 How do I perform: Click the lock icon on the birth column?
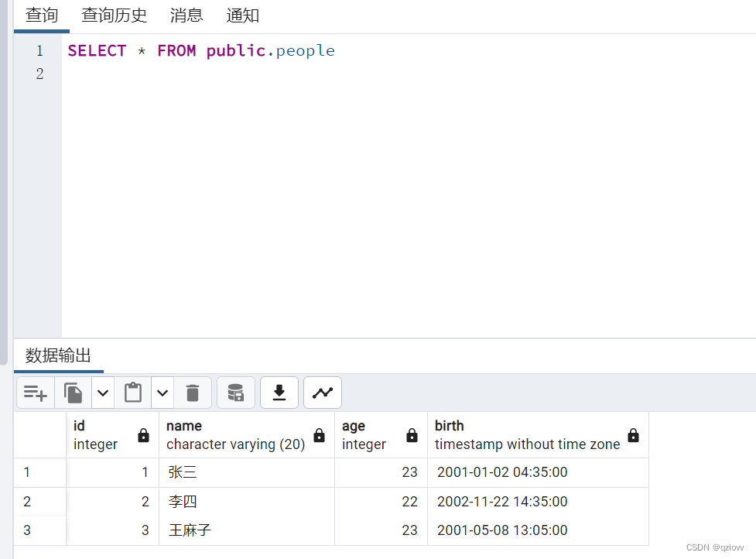click(x=633, y=435)
